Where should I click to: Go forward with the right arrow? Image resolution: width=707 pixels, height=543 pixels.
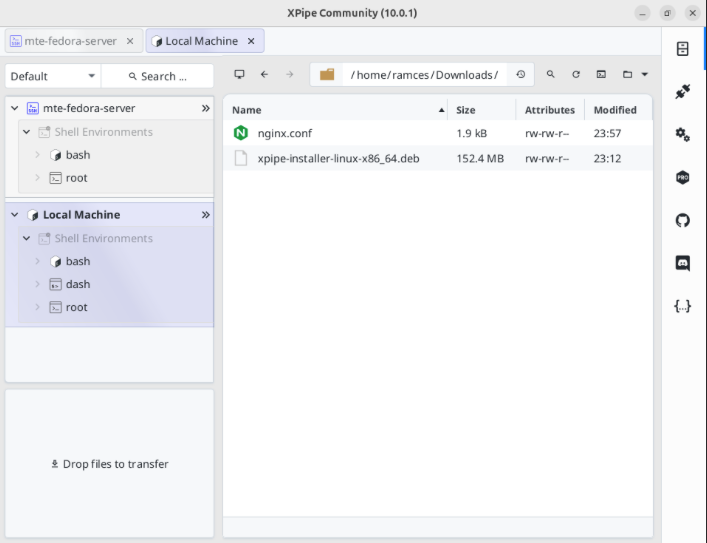pyautogui.click(x=289, y=74)
